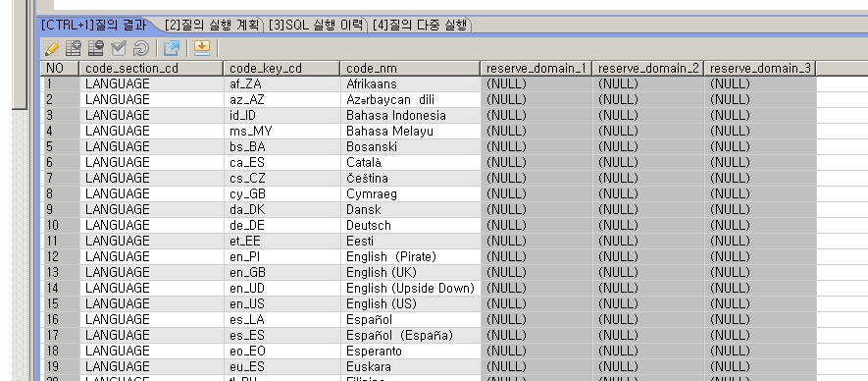Select the English (UK) name cell

pos(410,272)
